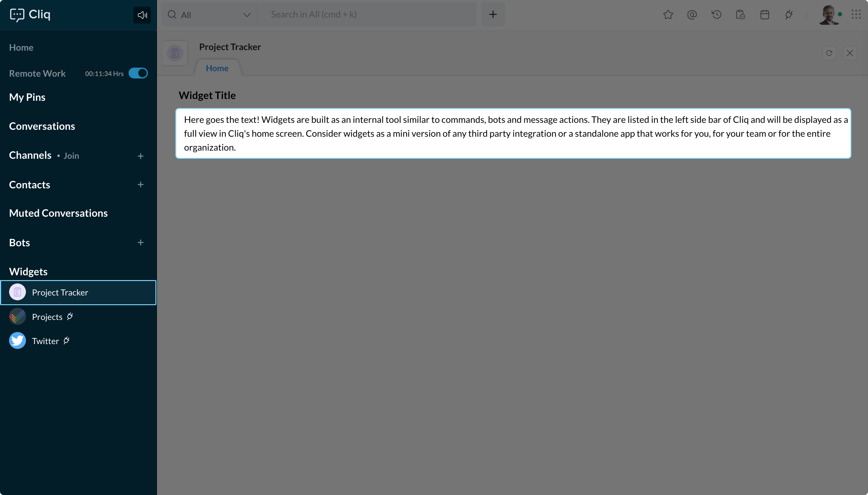Screen dimensions: 868x495
Task: Open reminders clipboard-clock icon
Action: pos(740,15)
